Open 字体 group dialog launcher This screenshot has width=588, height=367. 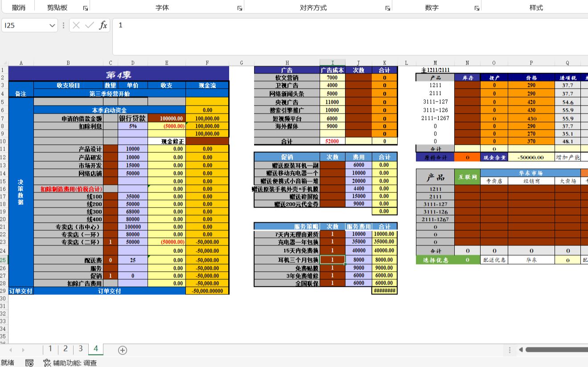239,8
